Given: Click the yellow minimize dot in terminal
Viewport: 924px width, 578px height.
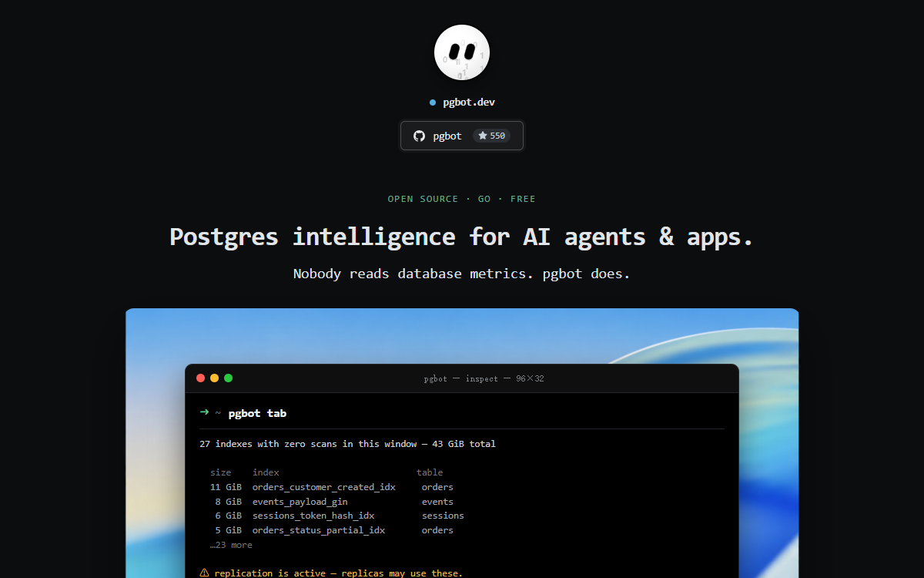Looking at the screenshot, I should (215, 378).
